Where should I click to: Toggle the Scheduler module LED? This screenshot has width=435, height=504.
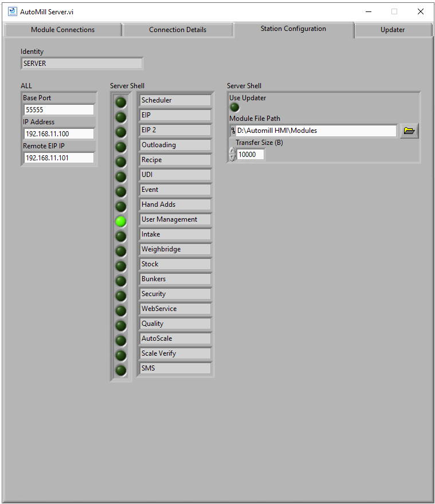121,103
